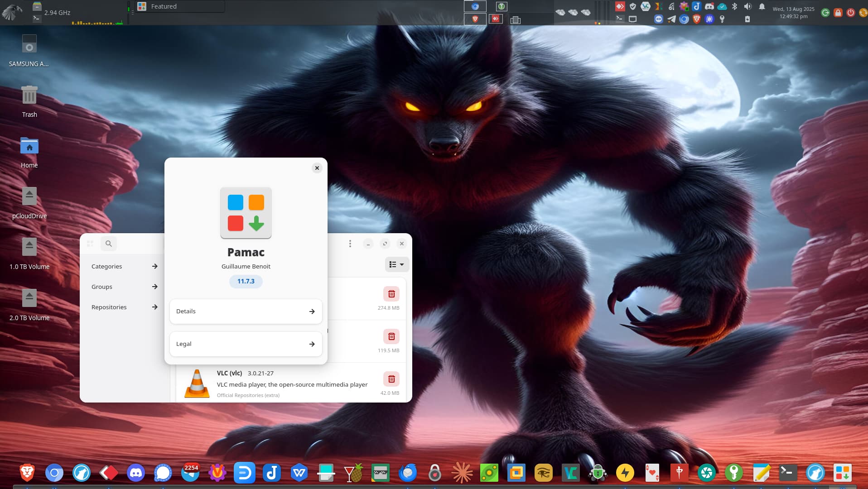Expand the Categories sidebar section

[x=125, y=266]
